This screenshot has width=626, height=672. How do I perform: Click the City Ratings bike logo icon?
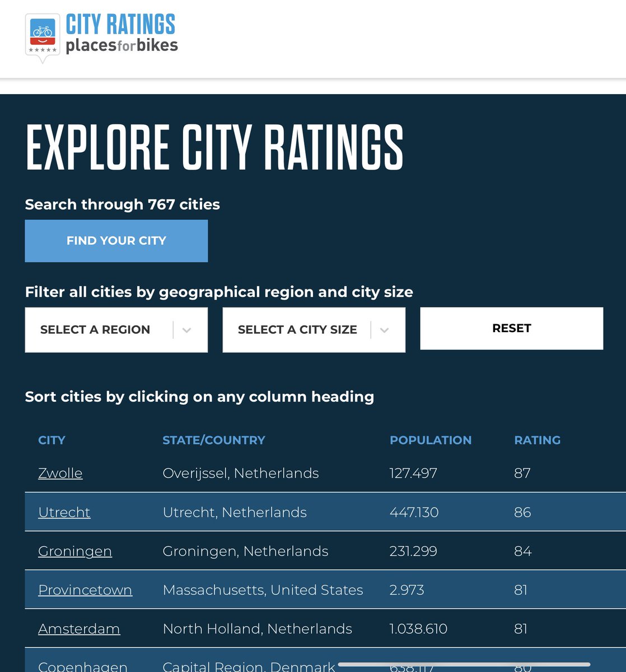(x=42, y=38)
